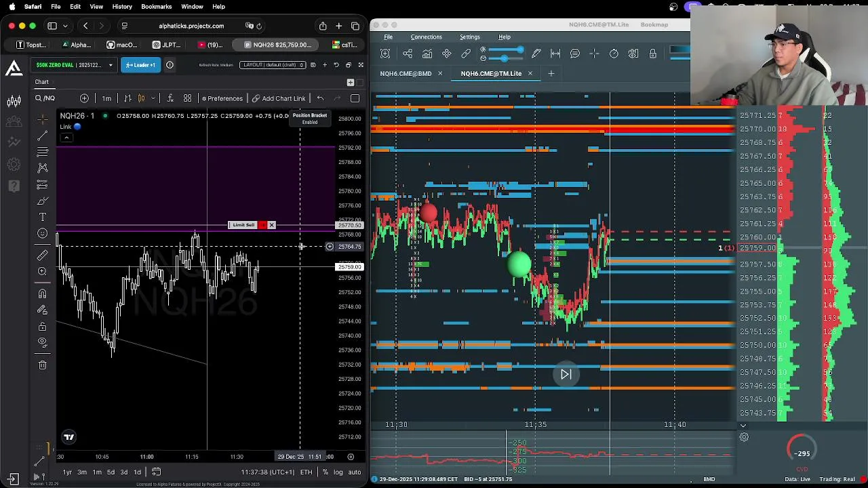Viewport: 868px width, 488px height.
Task: Click Safari address bar alphaticks.projectx.com
Action: (191, 26)
